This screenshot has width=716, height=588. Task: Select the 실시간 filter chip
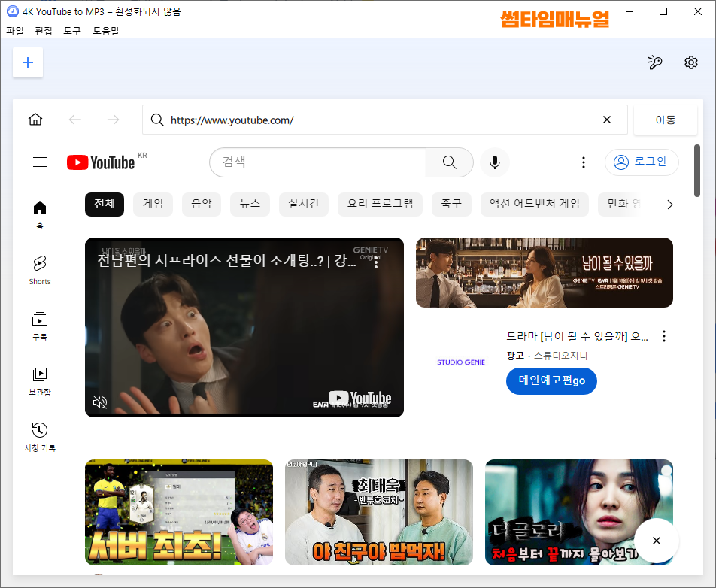tap(304, 204)
